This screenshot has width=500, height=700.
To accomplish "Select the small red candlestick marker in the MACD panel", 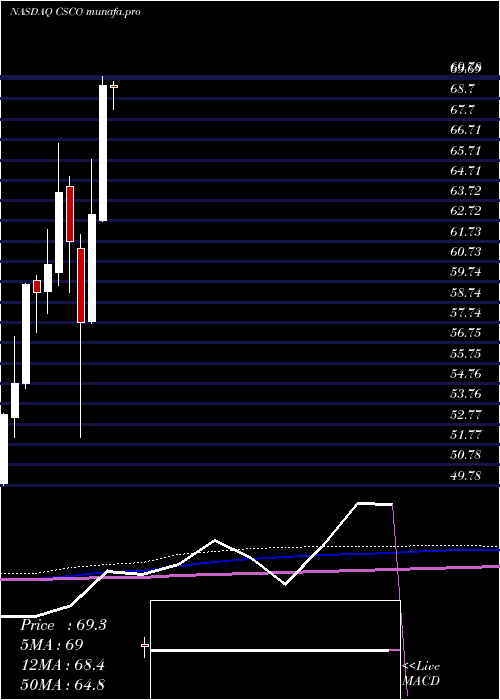I will pos(145,646).
